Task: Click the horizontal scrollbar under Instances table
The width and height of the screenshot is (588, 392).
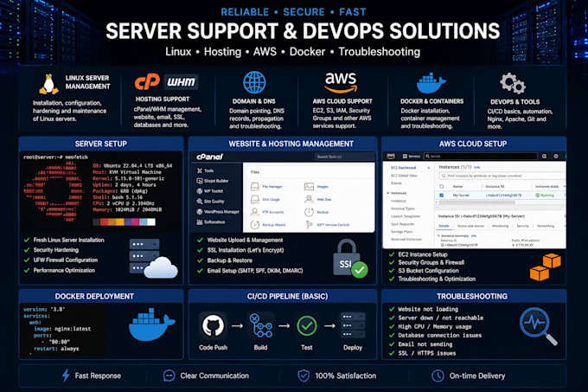Action: (x=476, y=202)
